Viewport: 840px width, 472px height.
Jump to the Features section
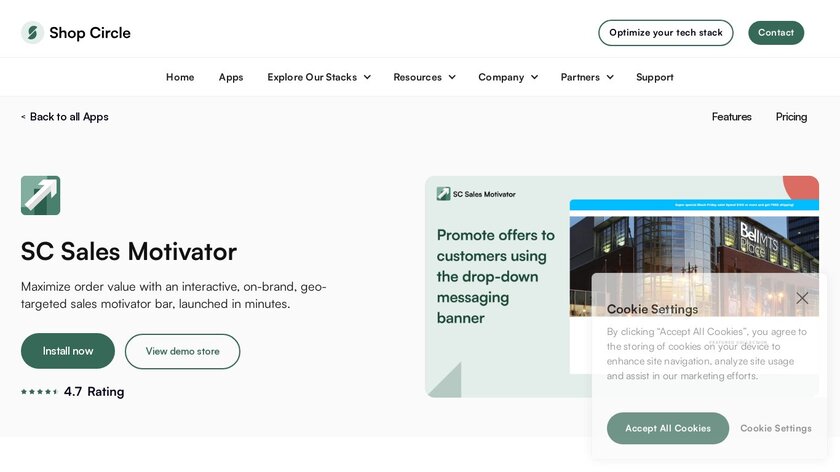pos(731,117)
